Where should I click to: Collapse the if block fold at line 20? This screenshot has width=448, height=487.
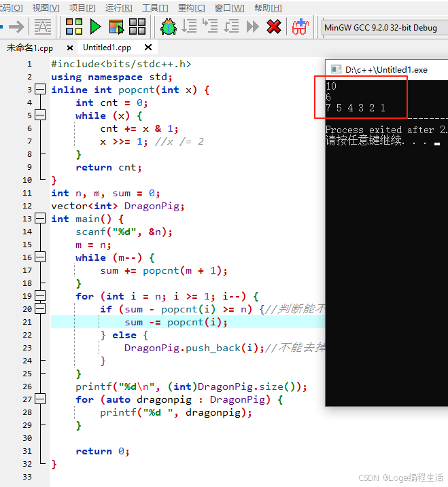click(40, 309)
